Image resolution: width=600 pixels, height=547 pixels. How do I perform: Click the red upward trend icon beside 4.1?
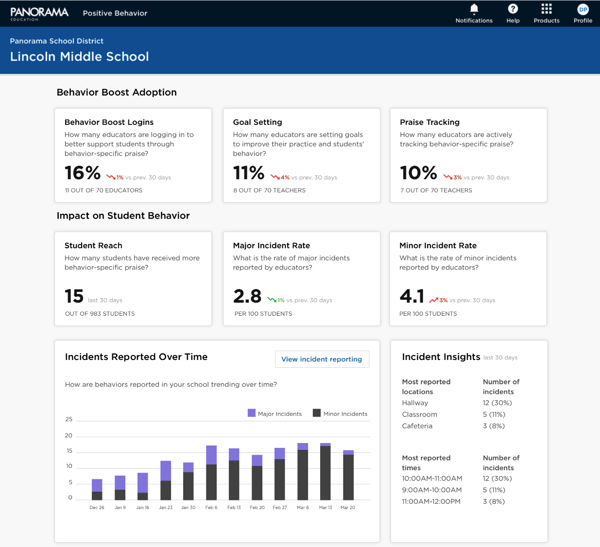coord(434,300)
